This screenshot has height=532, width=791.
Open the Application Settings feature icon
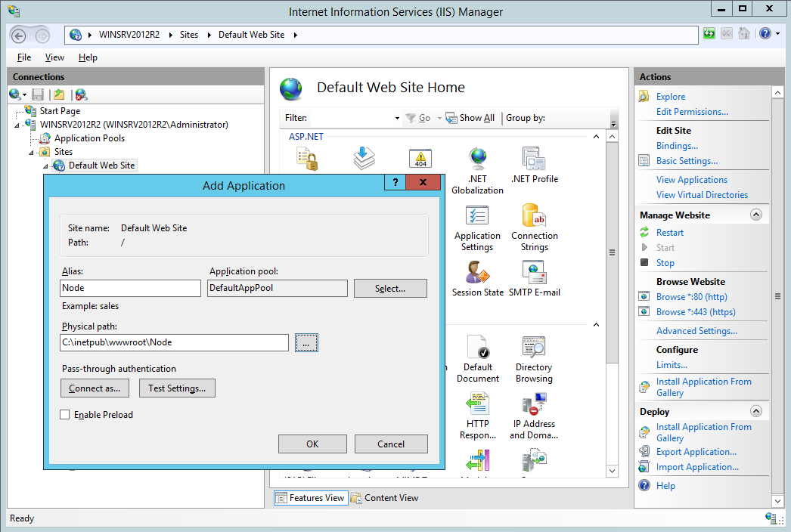477,228
